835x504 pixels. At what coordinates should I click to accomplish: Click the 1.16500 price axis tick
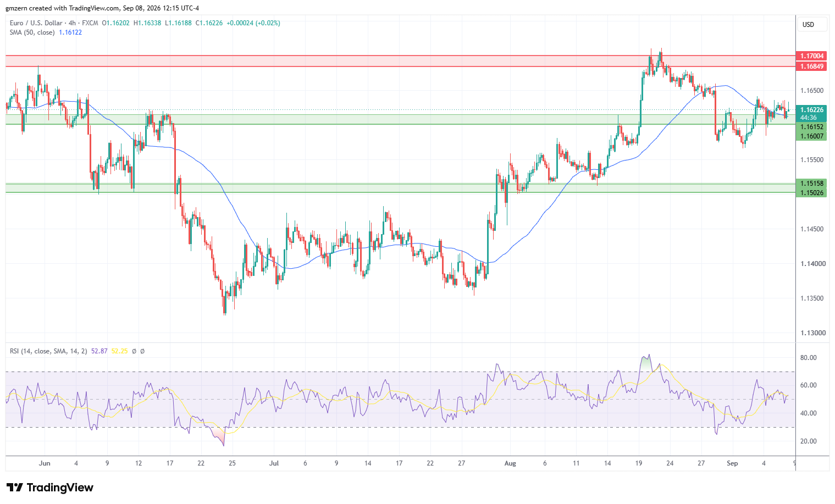(812, 91)
